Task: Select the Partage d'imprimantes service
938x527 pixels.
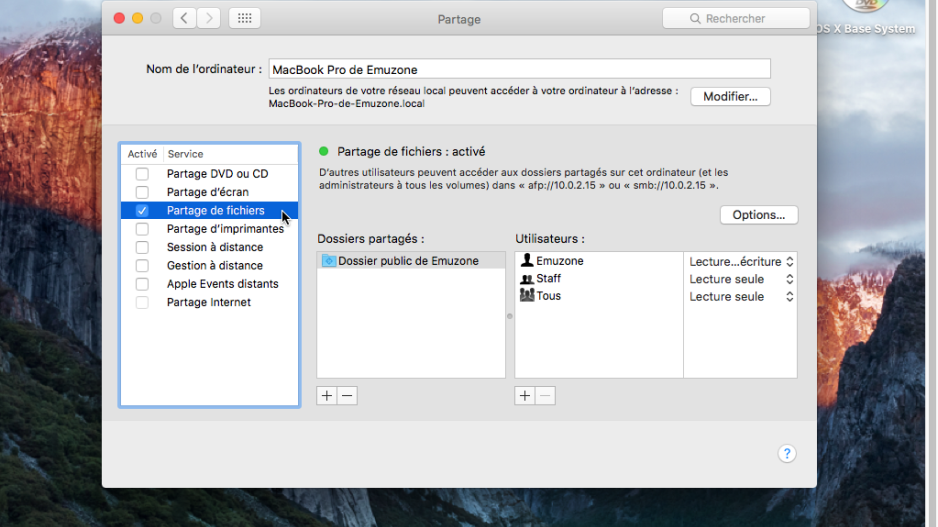Action: 225,229
